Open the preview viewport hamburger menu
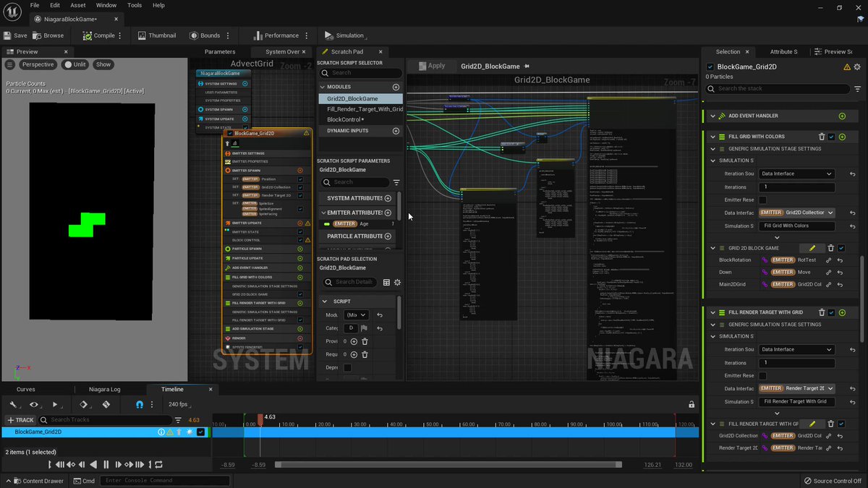The height and width of the screenshot is (488, 868). click(10, 64)
